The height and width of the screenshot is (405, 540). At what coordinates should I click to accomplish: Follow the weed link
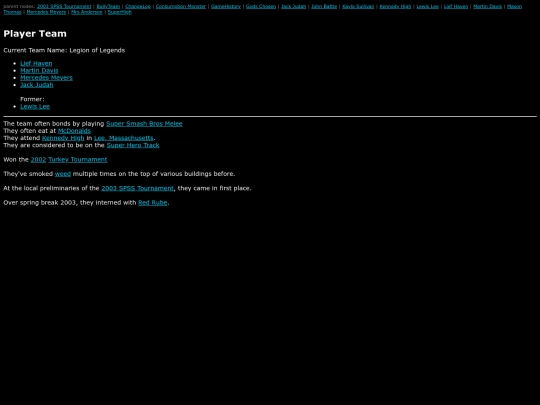point(63,174)
